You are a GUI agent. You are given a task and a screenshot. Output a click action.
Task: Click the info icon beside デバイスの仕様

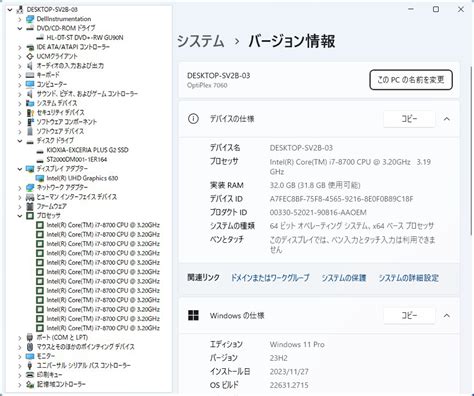point(193,119)
